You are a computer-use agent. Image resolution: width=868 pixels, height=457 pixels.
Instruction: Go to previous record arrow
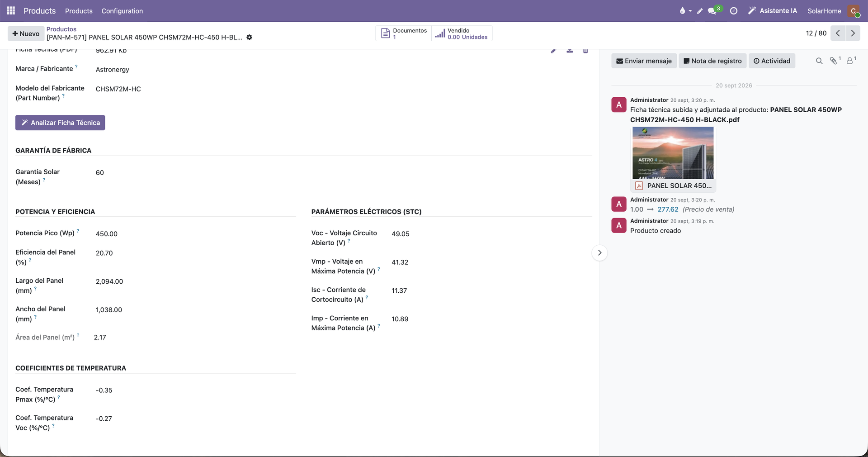[838, 33]
